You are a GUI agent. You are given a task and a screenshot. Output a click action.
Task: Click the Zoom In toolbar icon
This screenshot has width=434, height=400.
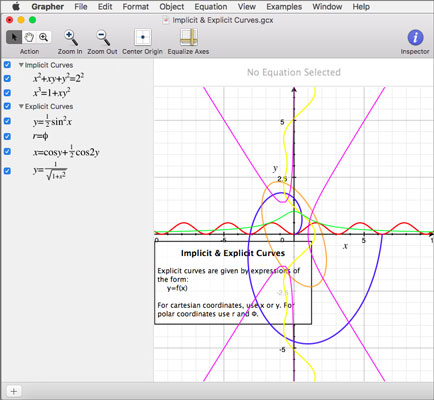70,38
